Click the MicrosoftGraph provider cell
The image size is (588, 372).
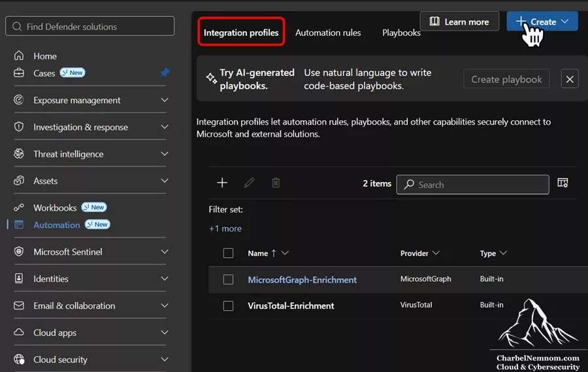click(425, 279)
